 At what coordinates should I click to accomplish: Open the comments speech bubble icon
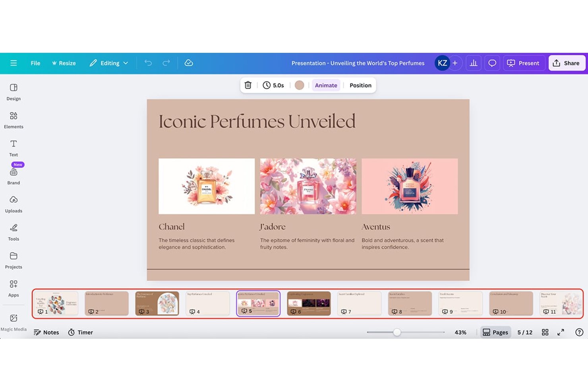coord(492,63)
